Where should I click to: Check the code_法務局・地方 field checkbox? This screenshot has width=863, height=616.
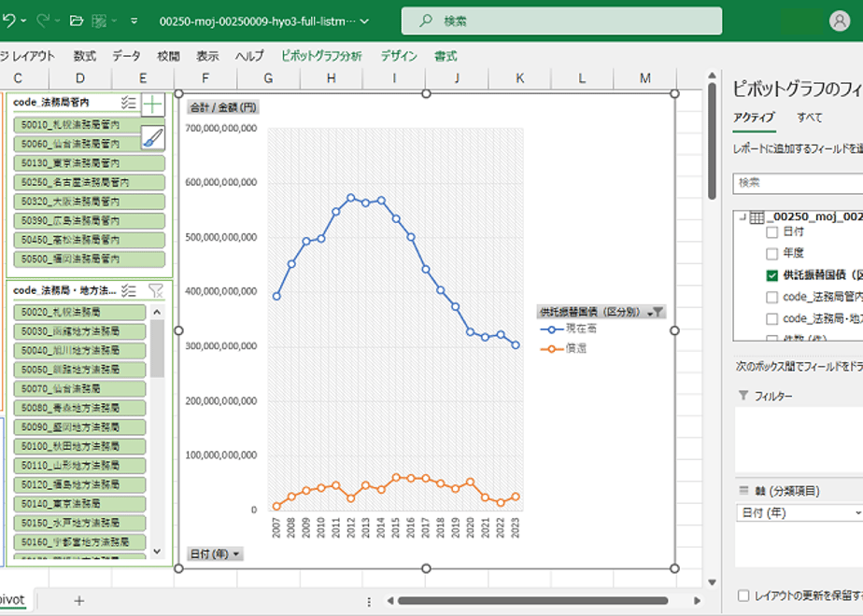coord(771,319)
